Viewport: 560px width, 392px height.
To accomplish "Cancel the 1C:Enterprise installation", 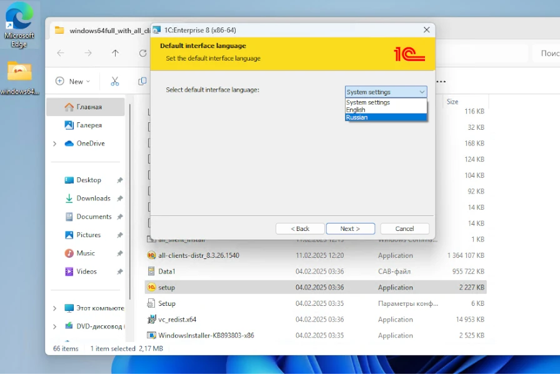I will coord(404,228).
